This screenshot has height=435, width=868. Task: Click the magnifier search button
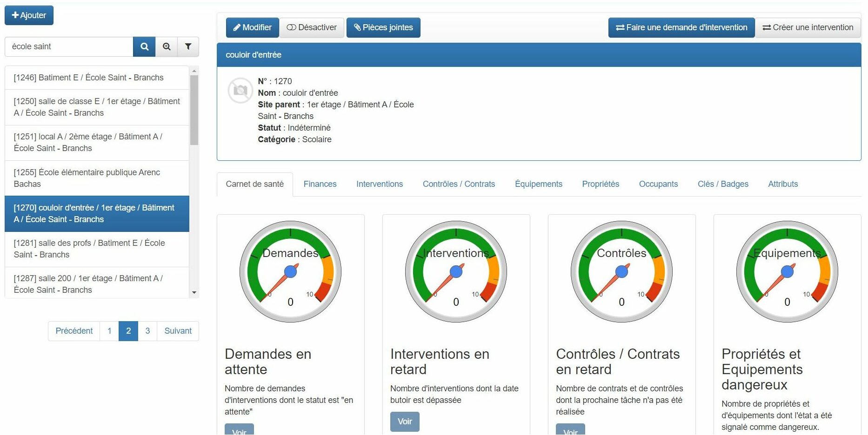pyautogui.click(x=144, y=46)
